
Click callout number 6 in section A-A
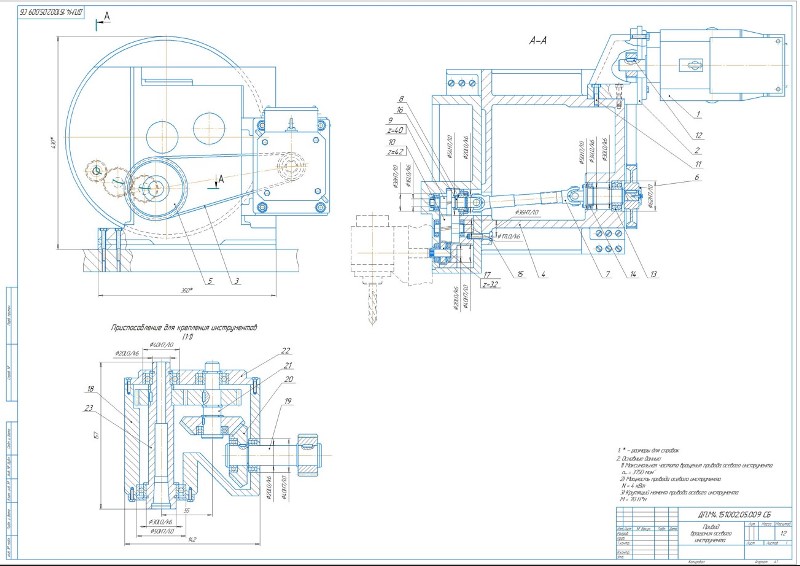pyautogui.click(x=696, y=178)
